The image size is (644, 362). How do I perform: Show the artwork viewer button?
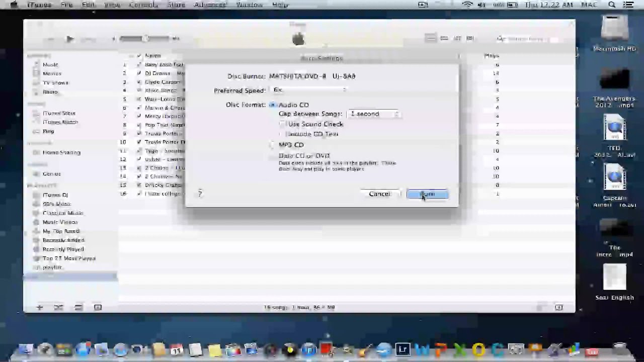tap(98, 307)
